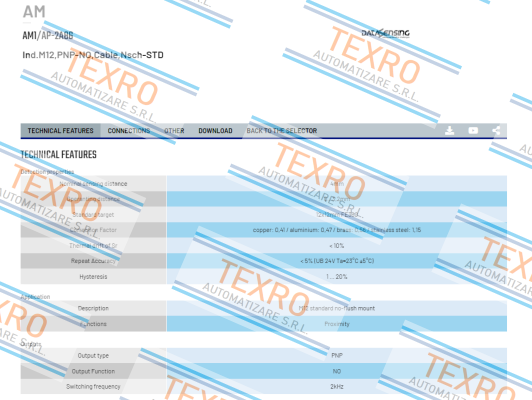Image resolution: width=532 pixels, height=400 pixels.
Task: Click the Technical Features section heading
Action: click(x=58, y=155)
